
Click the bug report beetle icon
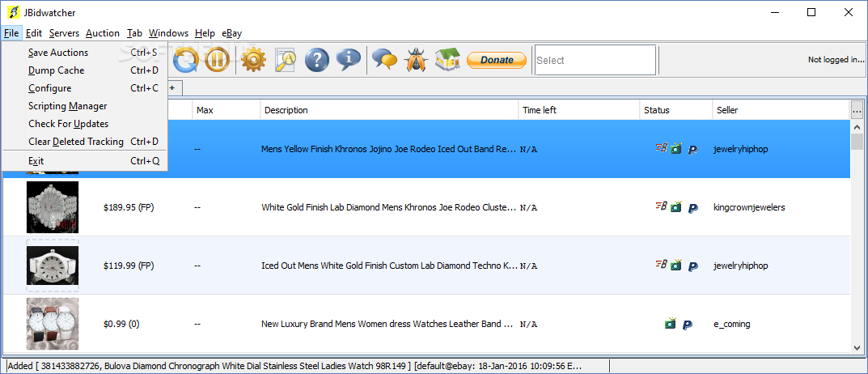tap(415, 59)
